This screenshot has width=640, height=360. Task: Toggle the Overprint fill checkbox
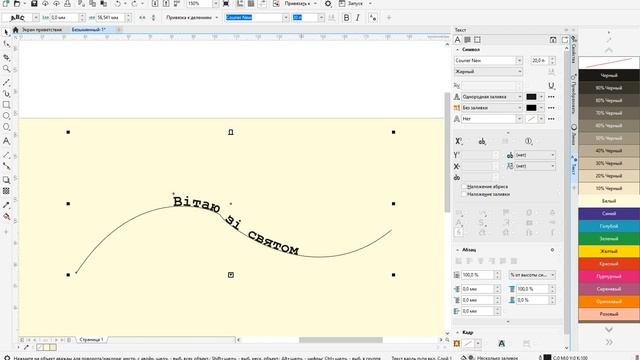[464, 194]
